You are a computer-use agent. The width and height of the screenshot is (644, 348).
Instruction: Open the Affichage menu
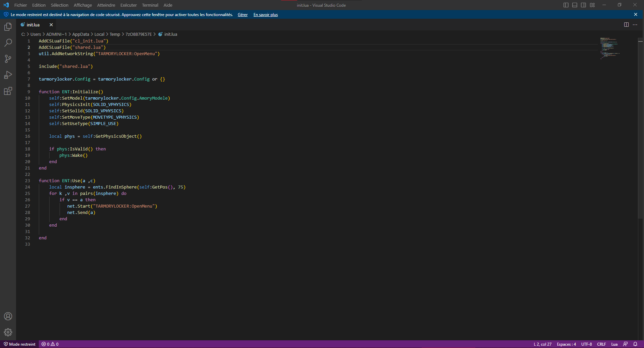coord(83,5)
